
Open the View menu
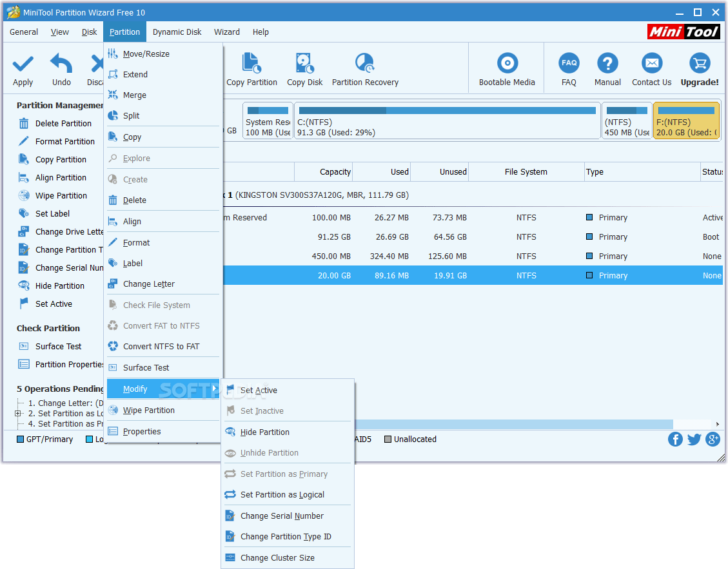pyautogui.click(x=60, y=32)
